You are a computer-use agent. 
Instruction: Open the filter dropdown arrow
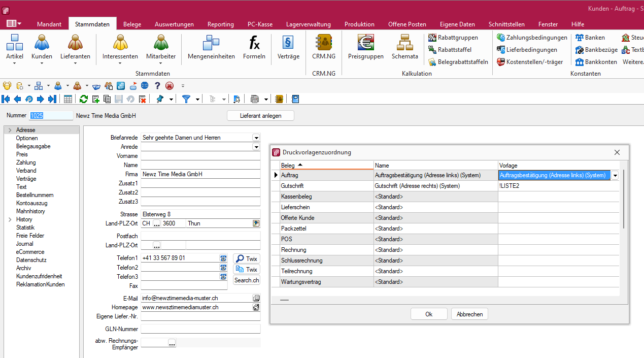197,99
